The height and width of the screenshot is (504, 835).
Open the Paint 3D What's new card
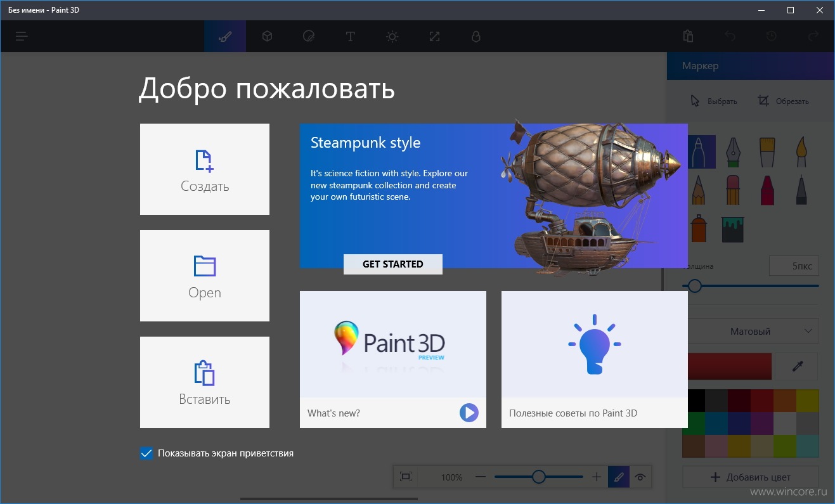pos(393,359)
